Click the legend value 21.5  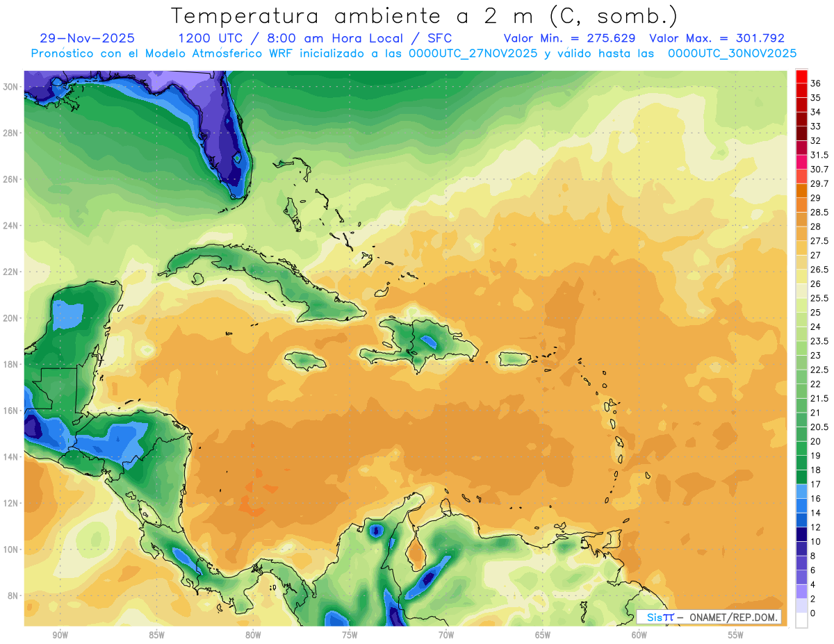(x=819, y=398)
